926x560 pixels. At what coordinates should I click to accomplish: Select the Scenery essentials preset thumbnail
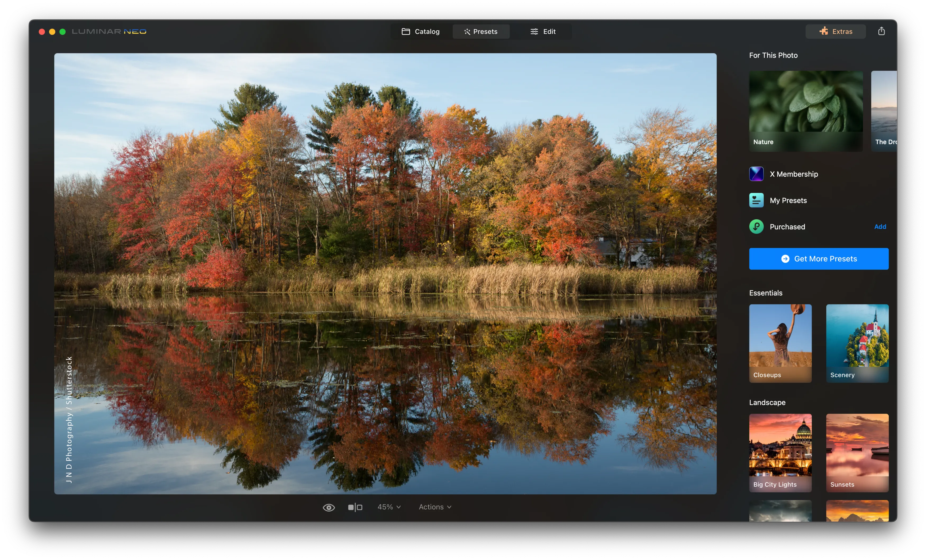857,343
